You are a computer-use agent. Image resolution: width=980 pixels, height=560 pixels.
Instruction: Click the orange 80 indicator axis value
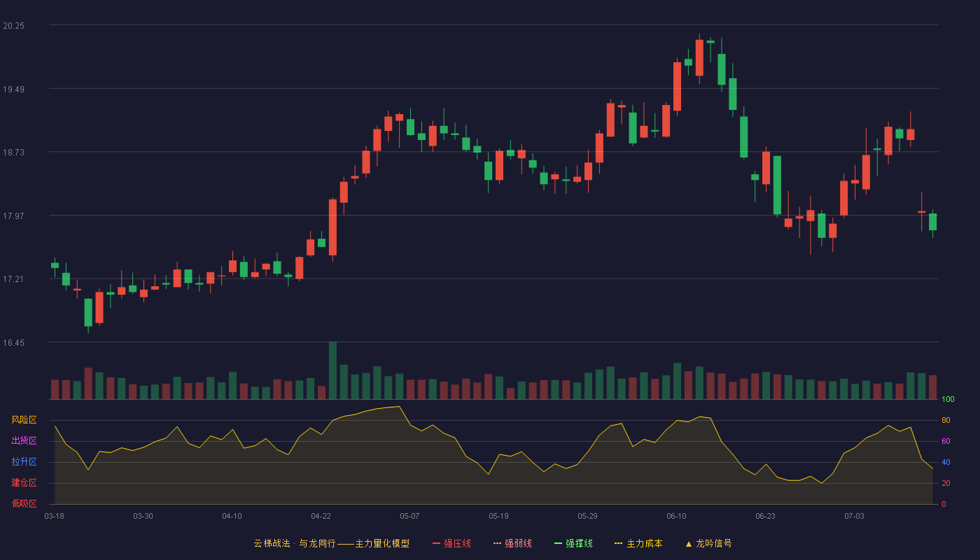(x=946, y=420)
